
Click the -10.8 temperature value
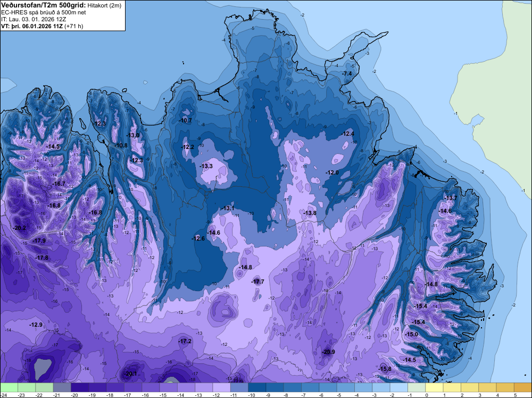click(121, 146)
